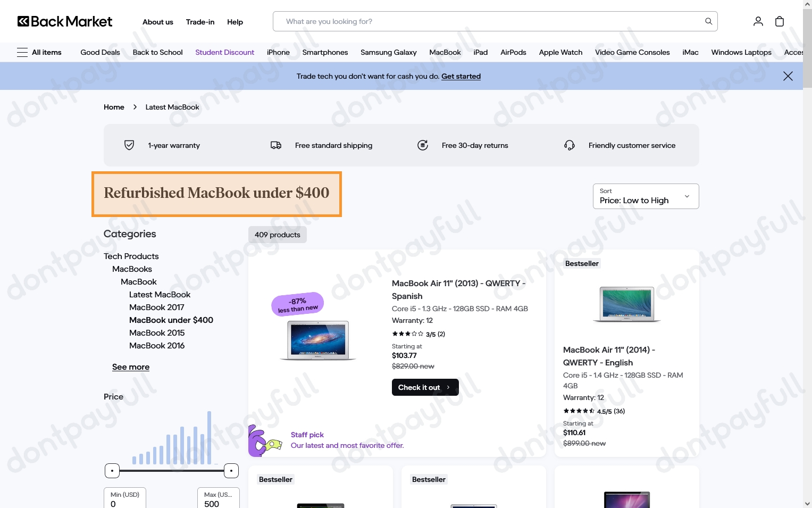
Task: Click the $103.77 price
Action: coord(404,356)
